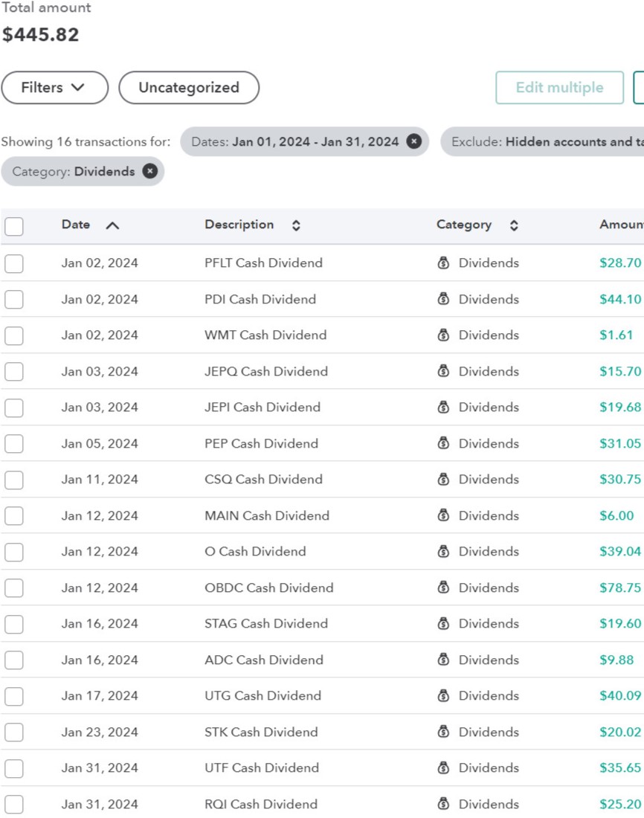Remove the Dates filter chip
The width and height of the screenshot is (644, 818).
click(x=413, y=141)
